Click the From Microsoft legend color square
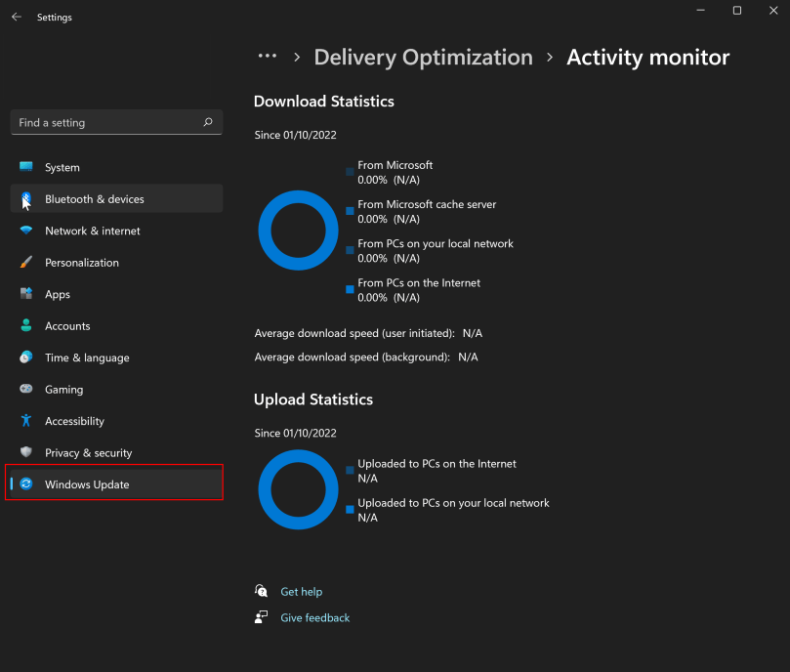Viewport: 790px width, 672px height. tap(350, 172)
